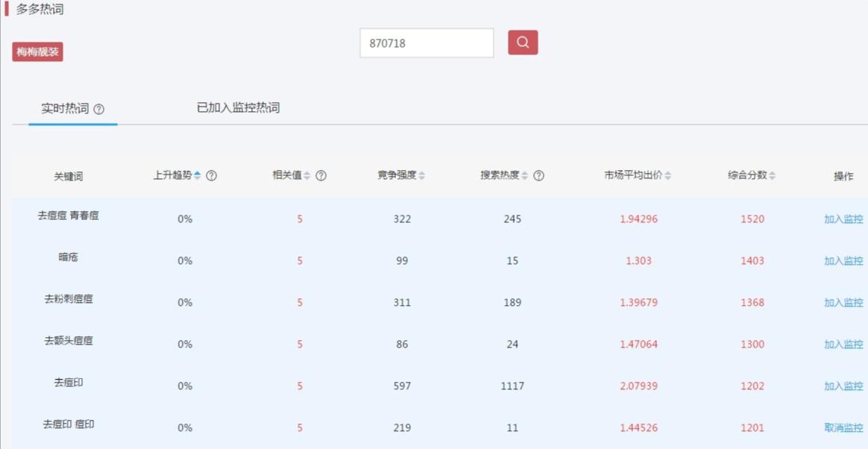
Task: Click the question mark beside 上升趋势 header
Action: coord(212,175)
